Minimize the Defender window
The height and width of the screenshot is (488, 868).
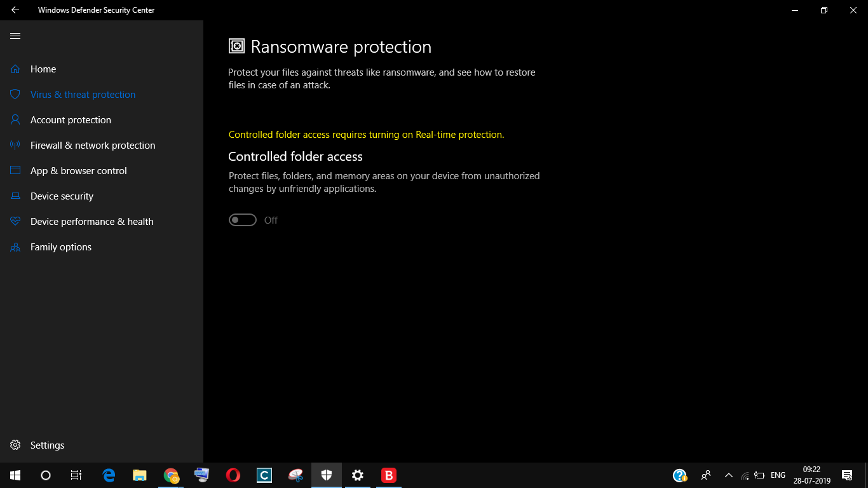tap(795, 10)
